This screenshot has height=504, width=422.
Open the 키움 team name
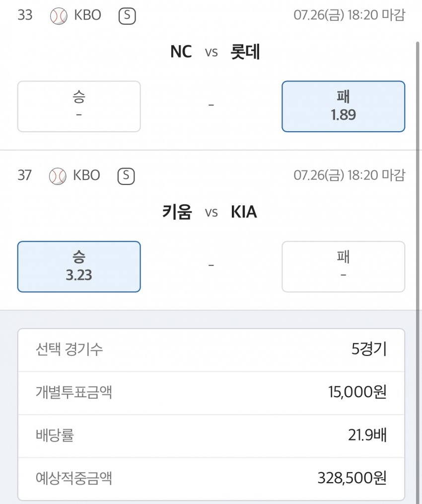pos(177,212)
